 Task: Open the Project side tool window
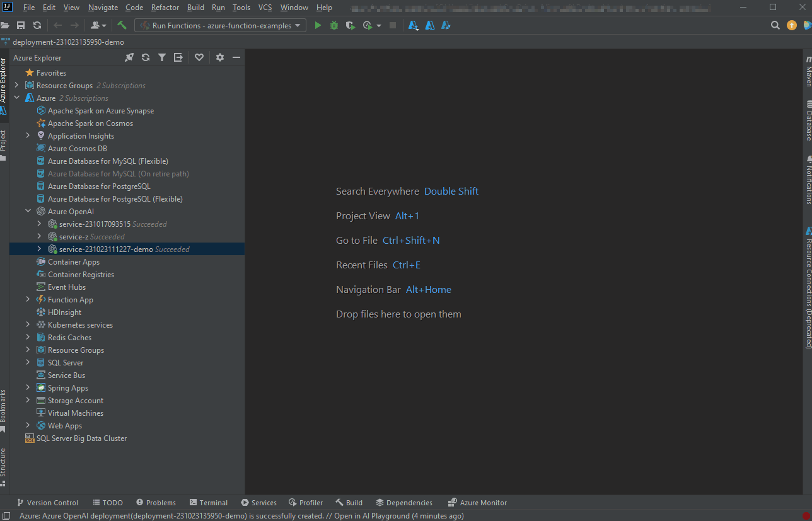(x=3, y=145)
